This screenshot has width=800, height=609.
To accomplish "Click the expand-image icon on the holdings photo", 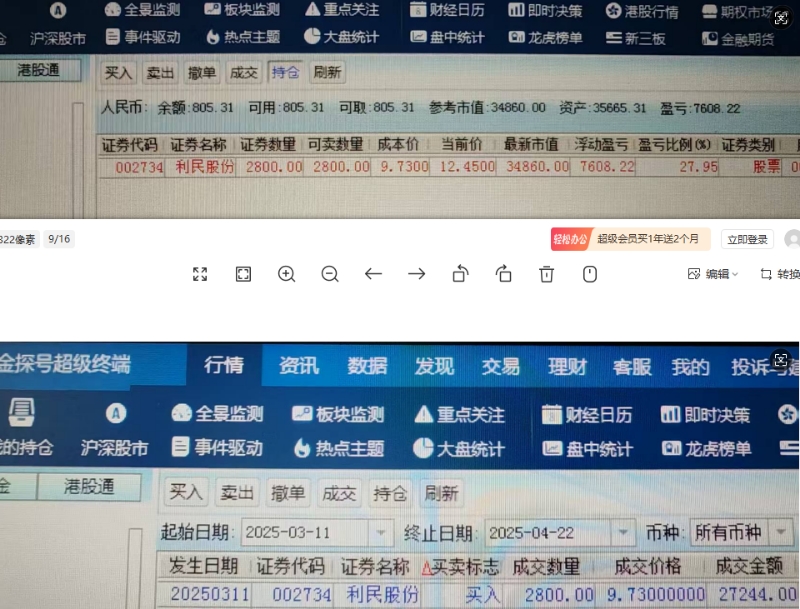I will click(781, 18).
